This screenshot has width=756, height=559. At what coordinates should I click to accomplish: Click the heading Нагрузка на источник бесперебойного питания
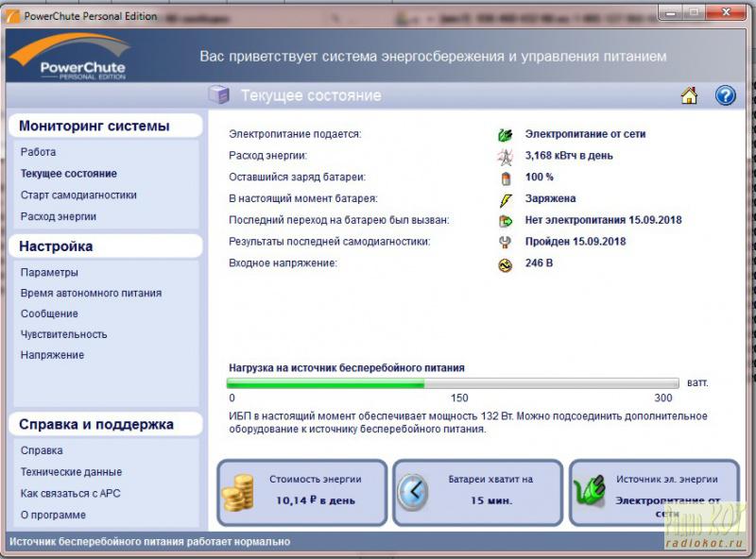(x=347, y=368)
